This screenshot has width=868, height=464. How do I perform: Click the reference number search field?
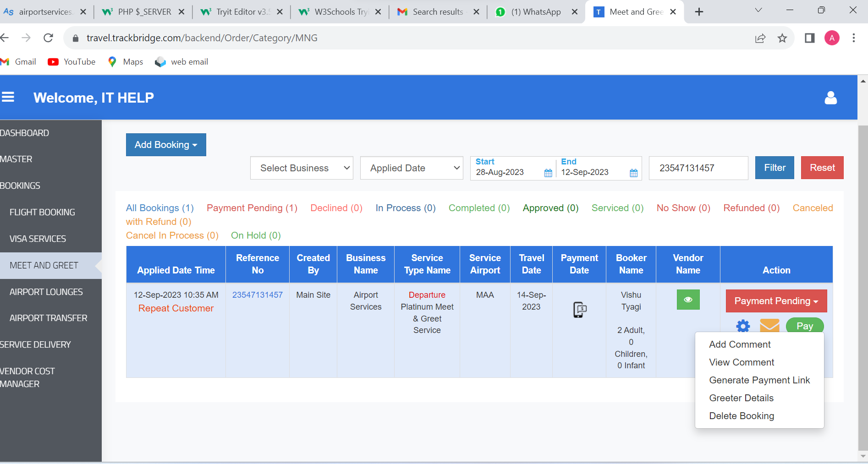(x=698, y=168)
